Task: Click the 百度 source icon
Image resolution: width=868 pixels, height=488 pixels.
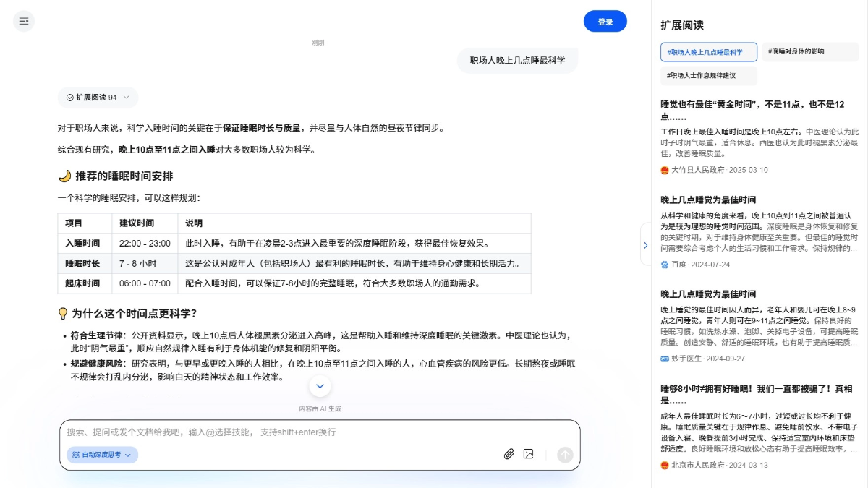Action: [665, 265]
